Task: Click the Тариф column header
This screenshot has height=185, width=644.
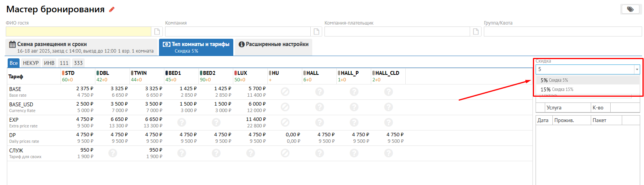Action: (16, 77)
